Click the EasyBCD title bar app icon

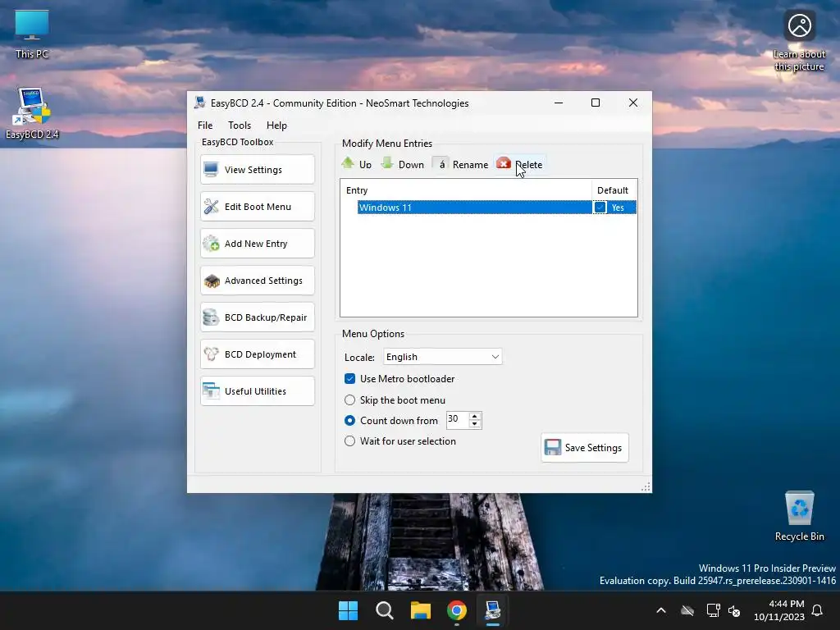click(x=200, y=103)
